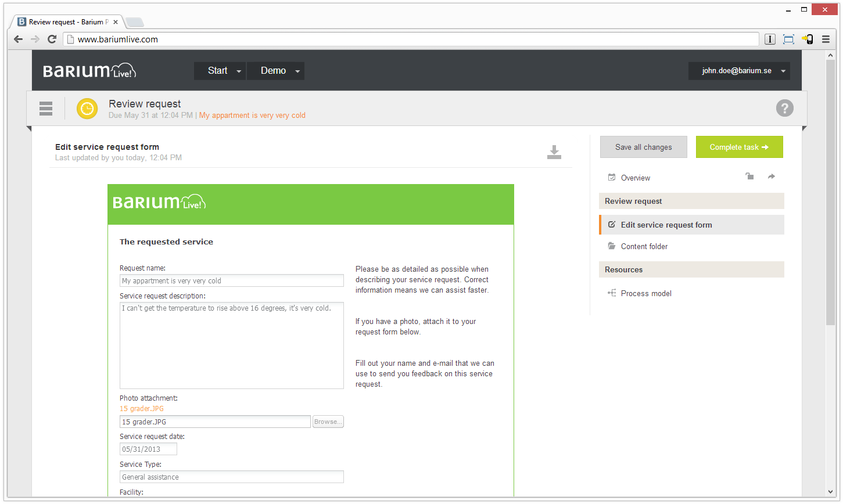
Task: Expand the Demo dropdown menu
Action: (x=275, y=71)
